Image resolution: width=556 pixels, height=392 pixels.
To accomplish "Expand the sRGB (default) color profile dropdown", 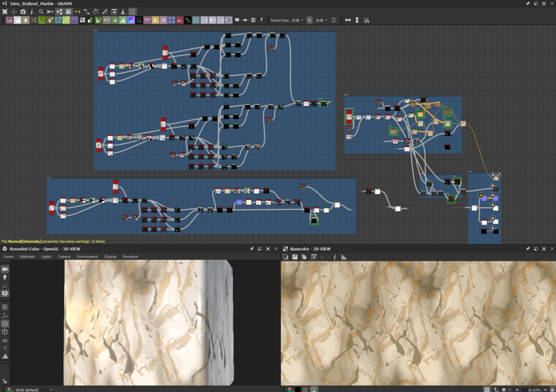I will point(34,390).
